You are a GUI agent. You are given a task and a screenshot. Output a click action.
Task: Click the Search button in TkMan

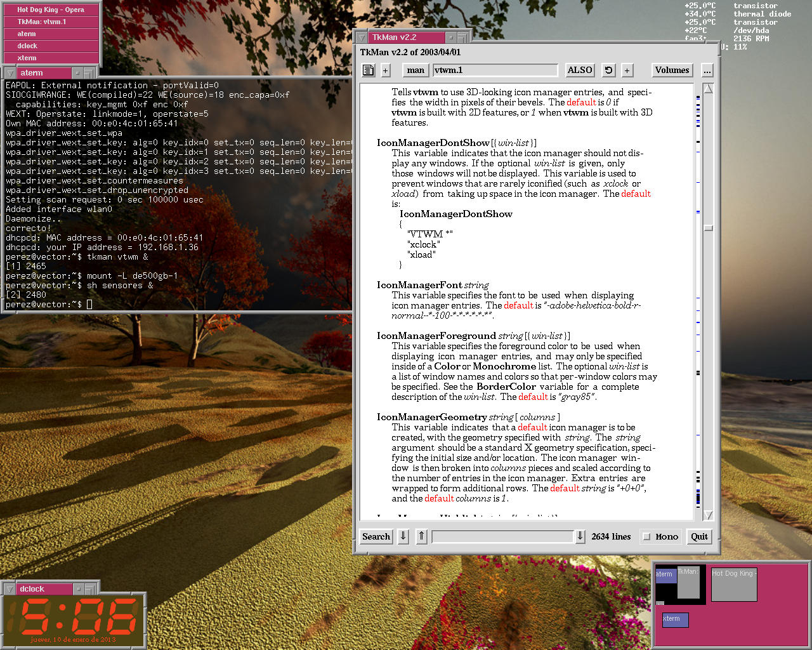pos(376,536)
